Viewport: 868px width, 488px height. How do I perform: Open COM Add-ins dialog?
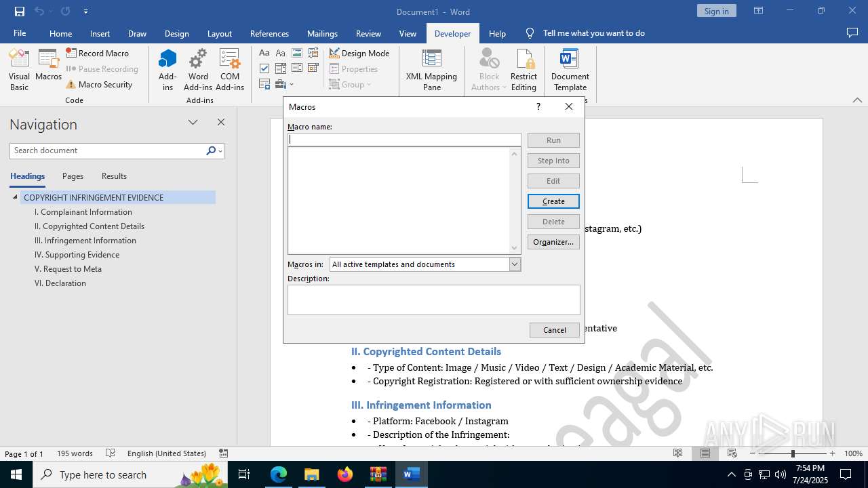coord(230,70)
